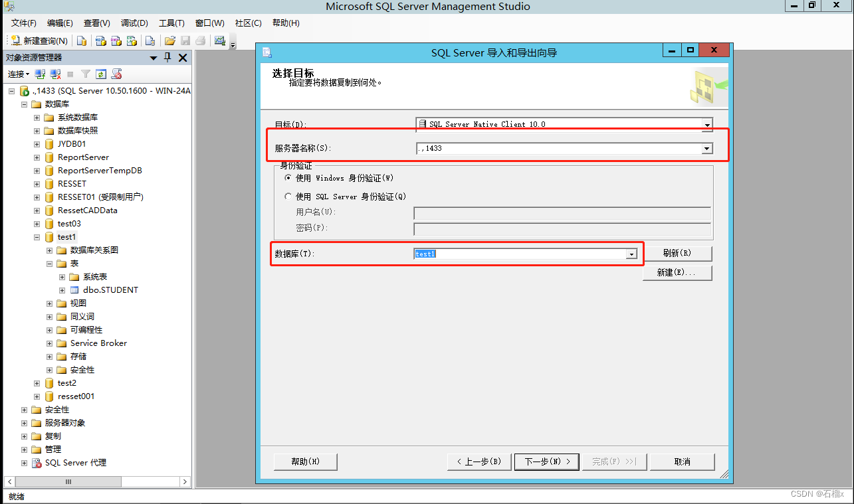Open the 工具(T) menu
Screen dimensions: 854x504
tap(171, 23)
